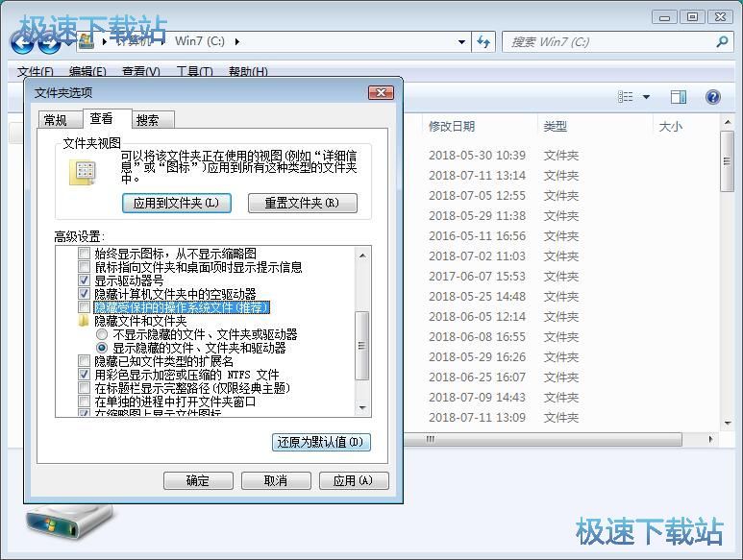Click the file list vertical scrollbar thumb
Image resolution: width=743 pixels, height=560 pixels.
[x=728, y=161]
